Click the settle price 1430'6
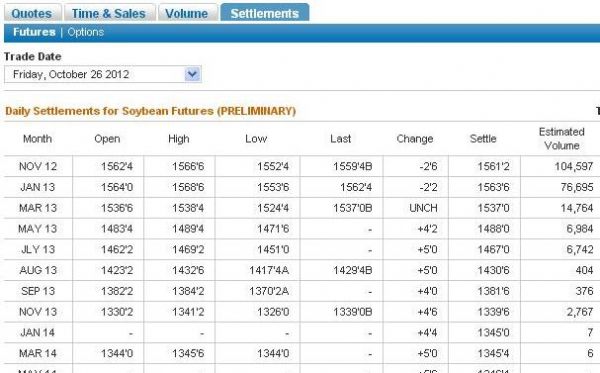 tap(494, 270)
